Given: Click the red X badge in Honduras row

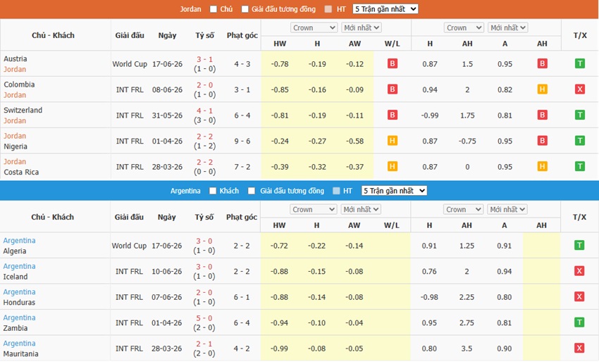Looking at the screenshot, I should tap(579, 296).
